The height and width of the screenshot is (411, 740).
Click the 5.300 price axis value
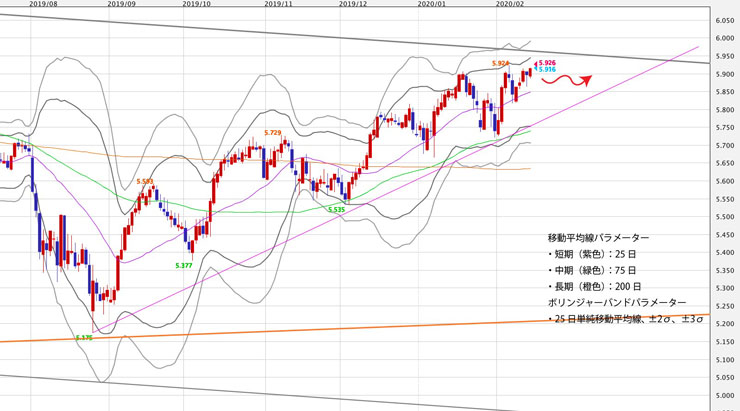[724, 288]
